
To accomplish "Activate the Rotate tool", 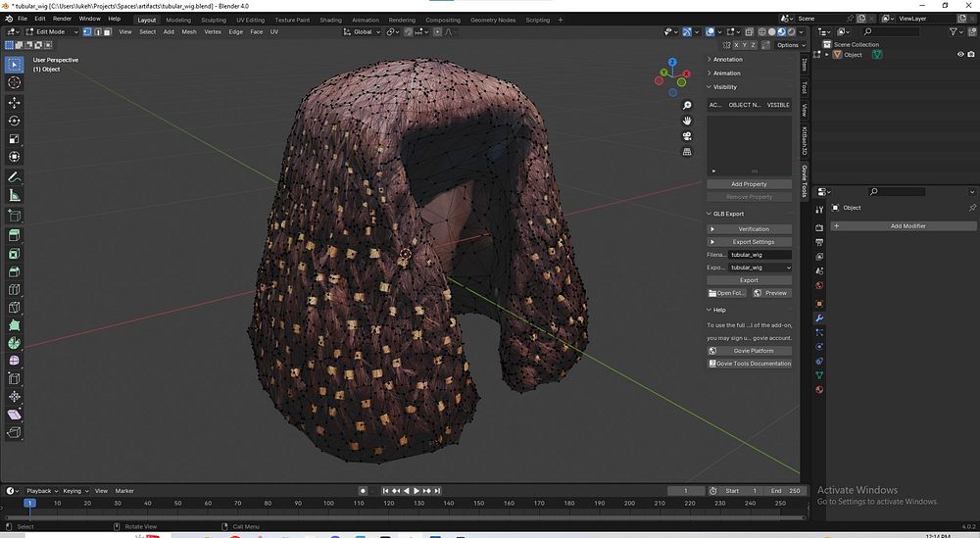I will pyautogui.click(x=15, y=121).
